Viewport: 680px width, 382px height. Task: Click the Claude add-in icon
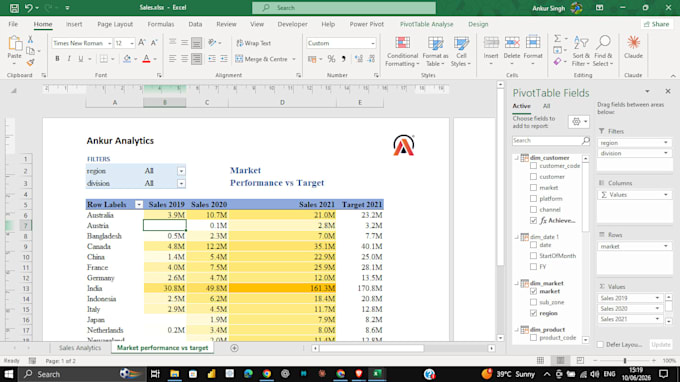[x=634, y=43]
